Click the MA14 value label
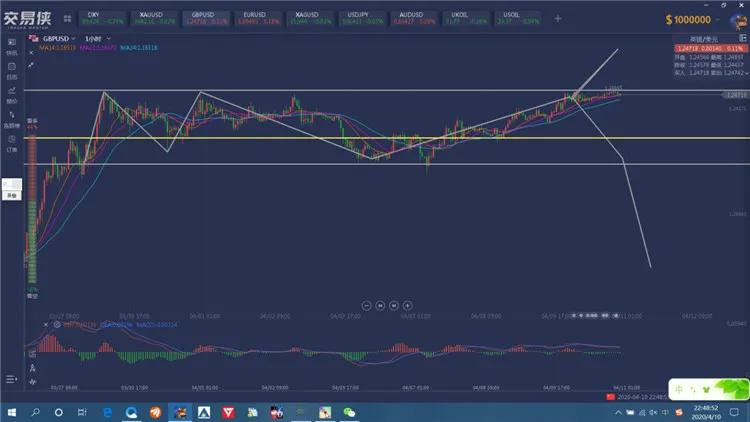The width and height of the screenshot is (750, 422). 57,48
